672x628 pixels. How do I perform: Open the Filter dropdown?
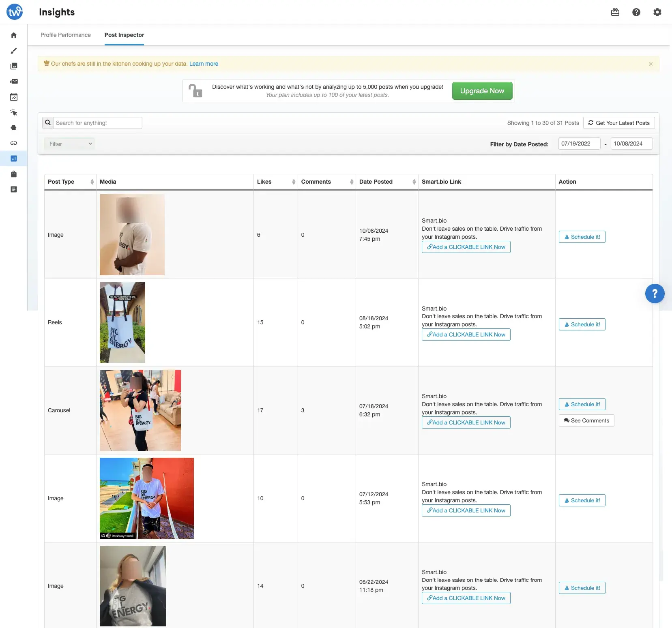click(x=70, y=144)
